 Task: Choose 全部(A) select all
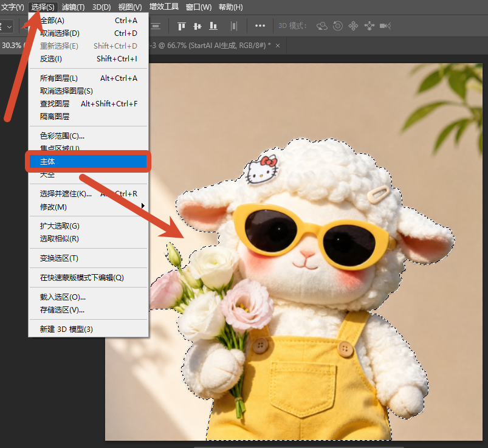(88, 21)
